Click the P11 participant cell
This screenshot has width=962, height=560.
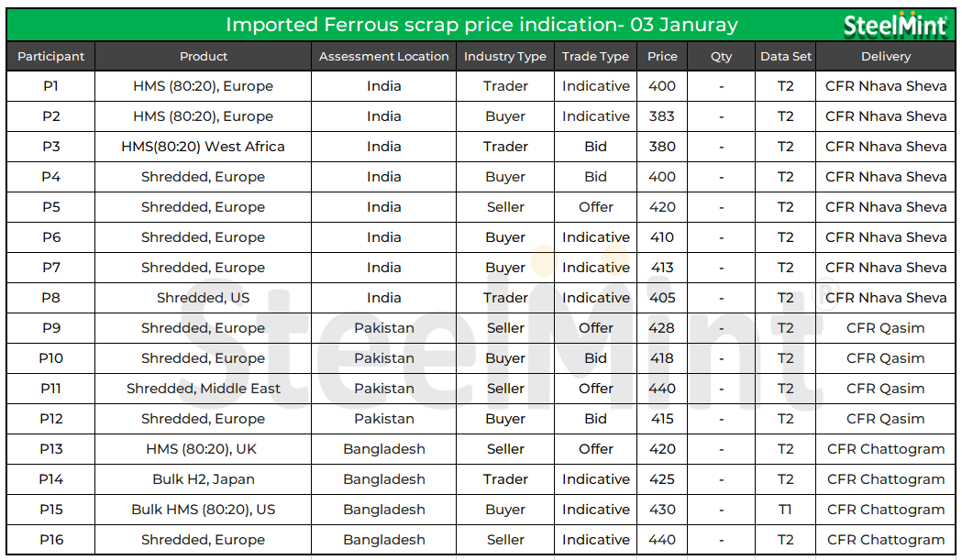click(50, 389)
